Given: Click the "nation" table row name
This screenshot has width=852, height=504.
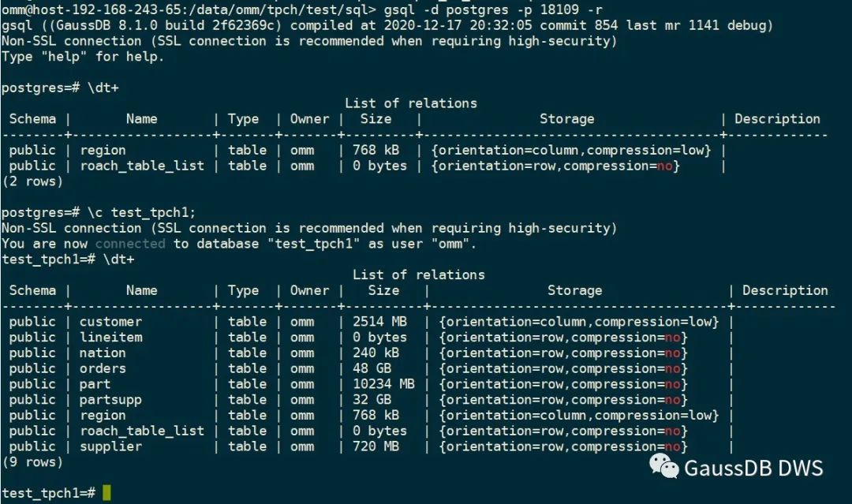Looking at the screenshot, I should click(103, 353).
